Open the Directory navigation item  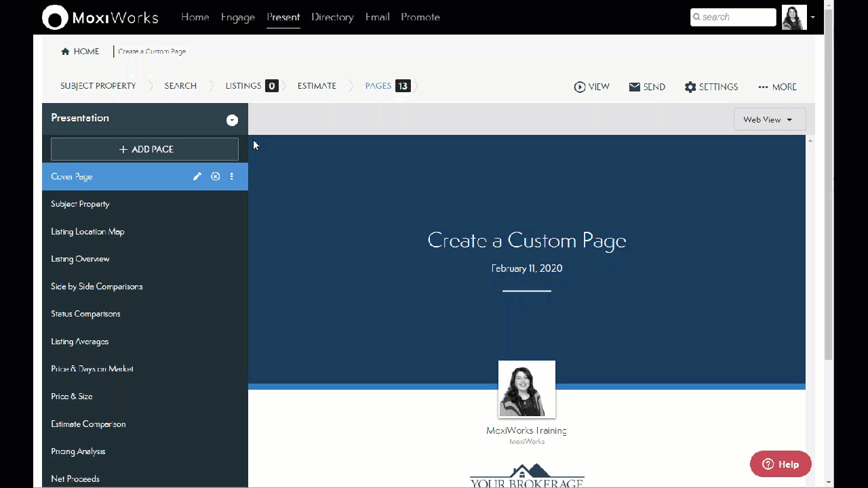[332, 17]
